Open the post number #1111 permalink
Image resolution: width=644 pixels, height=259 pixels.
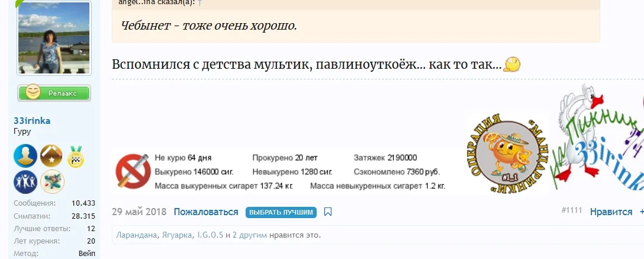pyautogui.click(x=572, y=210)
